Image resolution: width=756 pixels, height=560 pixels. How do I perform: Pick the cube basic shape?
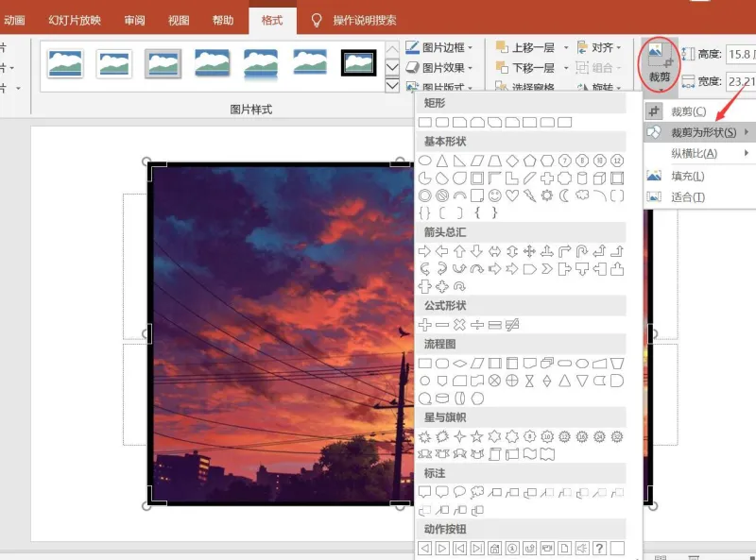tap(599, 178)
